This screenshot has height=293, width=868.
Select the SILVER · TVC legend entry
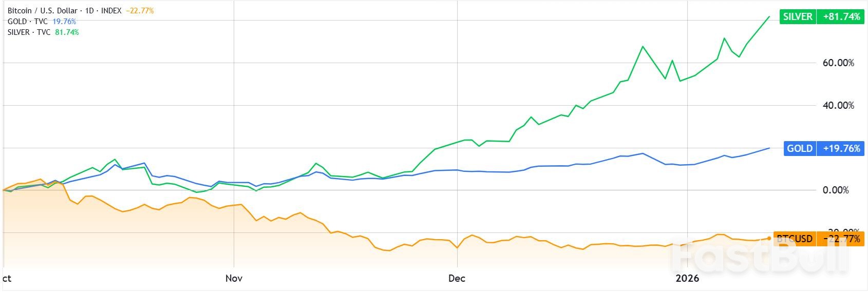pyautogui.click(x=29, y=32)
